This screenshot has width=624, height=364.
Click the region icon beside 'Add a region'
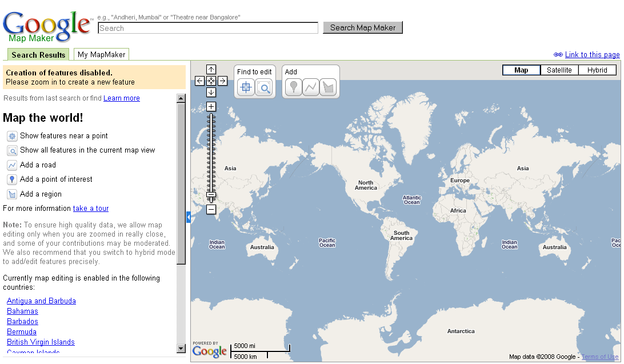point(13,194)
